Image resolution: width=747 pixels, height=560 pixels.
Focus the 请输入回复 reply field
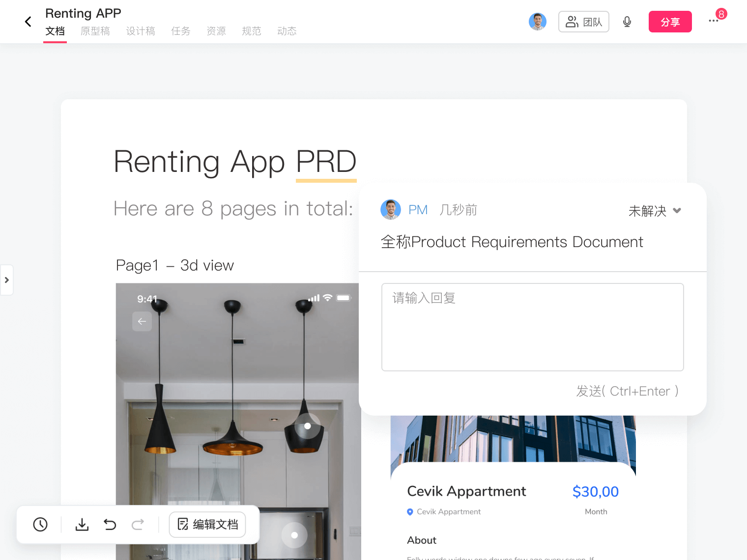(x=533, y=327)
